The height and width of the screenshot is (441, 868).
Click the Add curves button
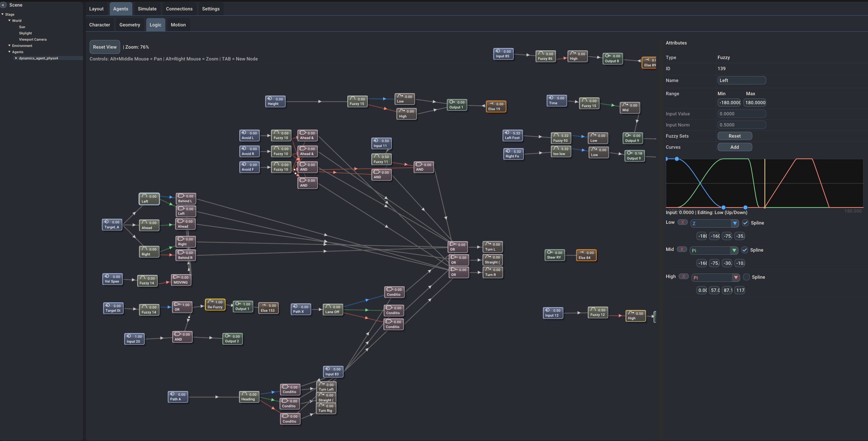click(x=734, y=147)
